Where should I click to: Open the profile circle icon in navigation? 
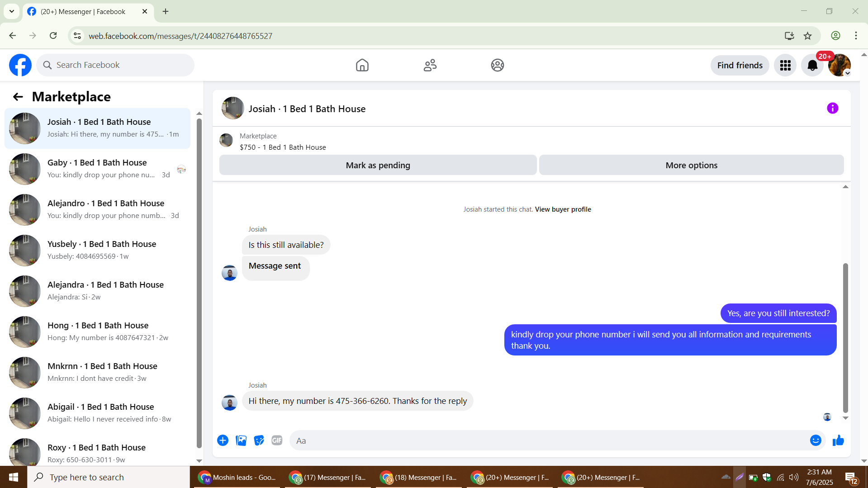tap(498, 65)
